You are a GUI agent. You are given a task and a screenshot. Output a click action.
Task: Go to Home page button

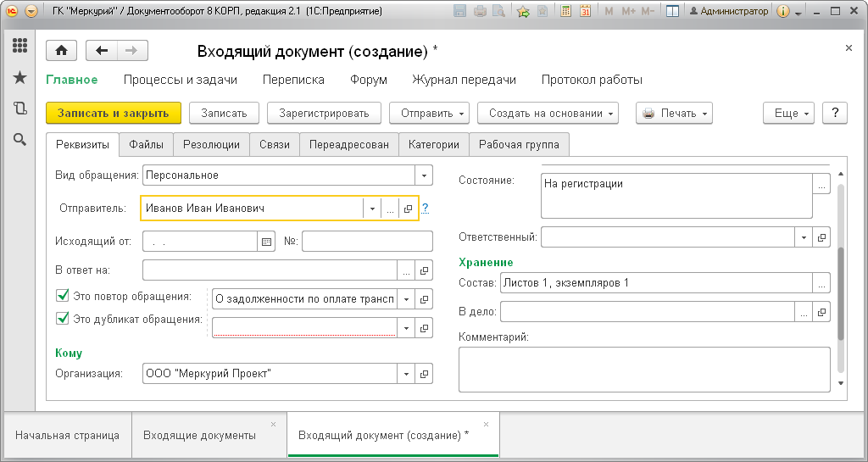[61, 51]
